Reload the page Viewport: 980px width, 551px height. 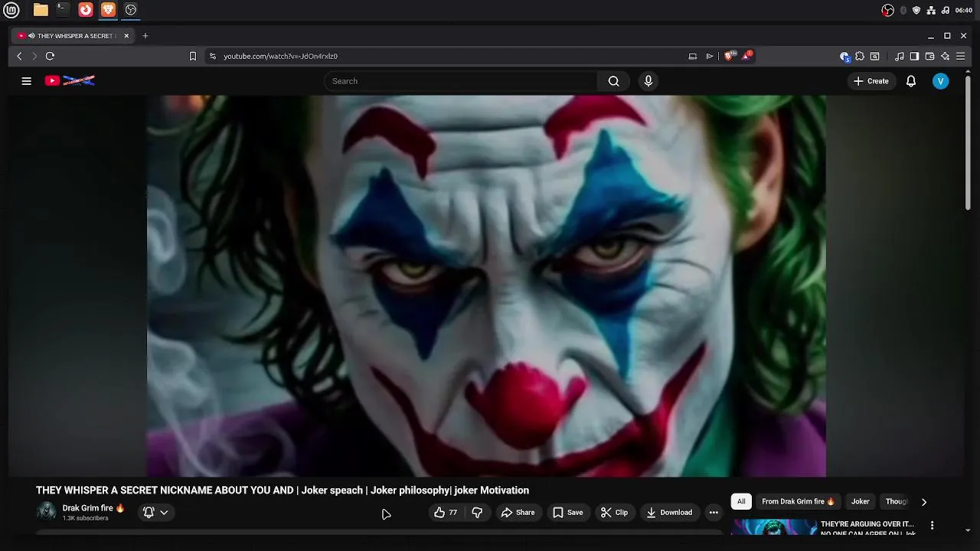pos(50,56)
